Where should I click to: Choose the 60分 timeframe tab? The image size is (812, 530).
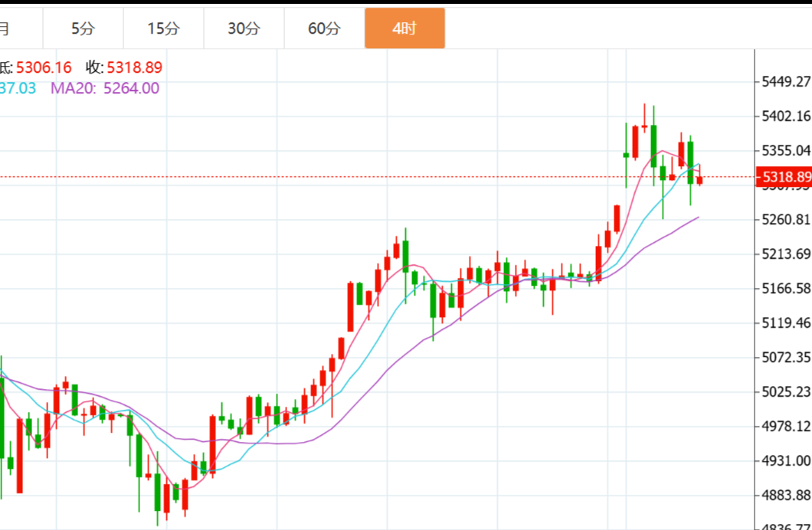tap(324, 29)
